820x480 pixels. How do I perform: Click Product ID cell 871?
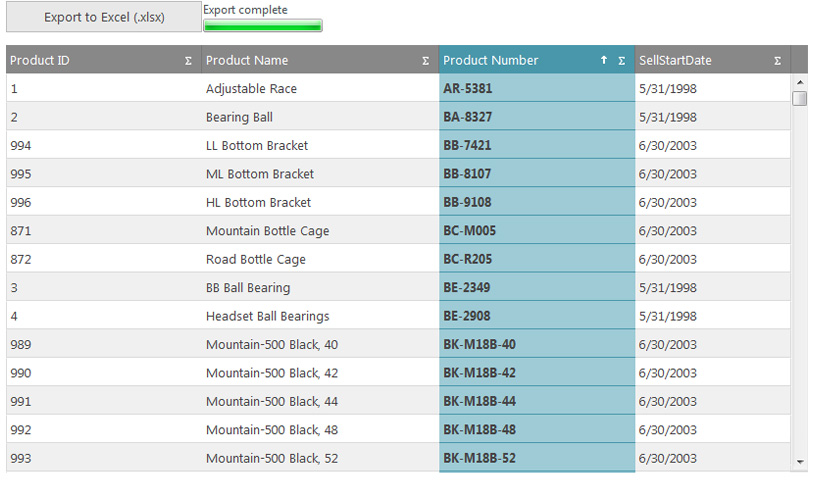(x=104, y=231)
